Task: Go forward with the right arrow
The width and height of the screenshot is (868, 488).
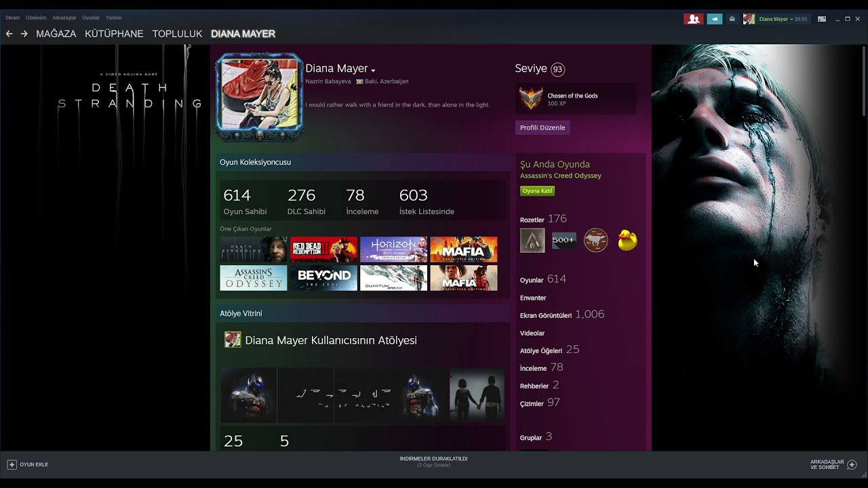Action: point(24,34)
